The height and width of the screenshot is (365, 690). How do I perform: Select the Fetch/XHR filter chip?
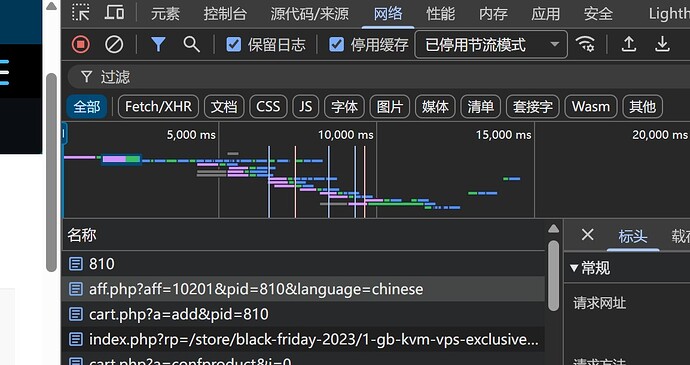point(158,107)
